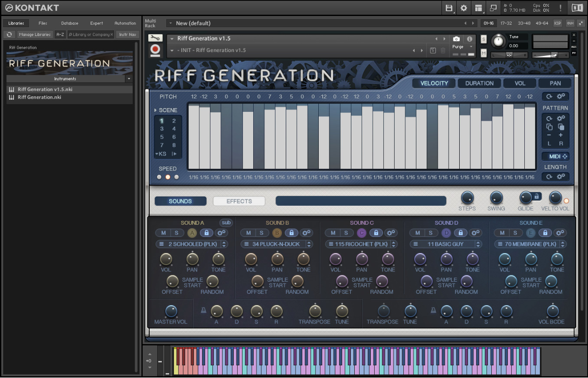This screenshot has height=378, width=588.
Task: Click the MIDI drag export button
Action: pos(555,157)
